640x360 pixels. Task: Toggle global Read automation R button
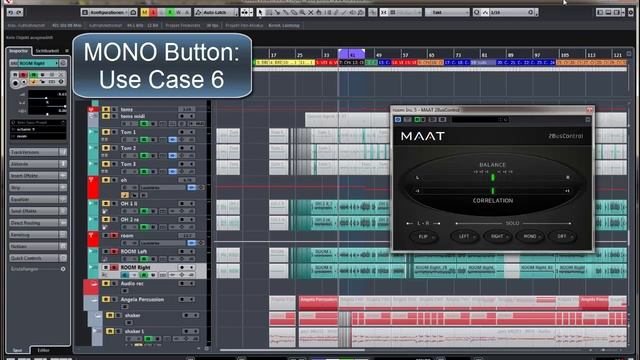pyautogui.click(x=170, y=13)
